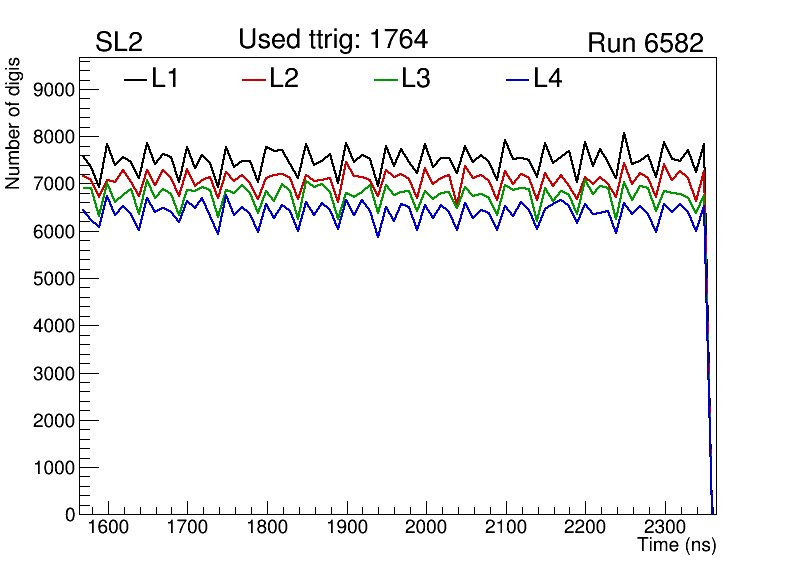Click the SL2 title text
796x572 pixels.
[x=119, y=43]
